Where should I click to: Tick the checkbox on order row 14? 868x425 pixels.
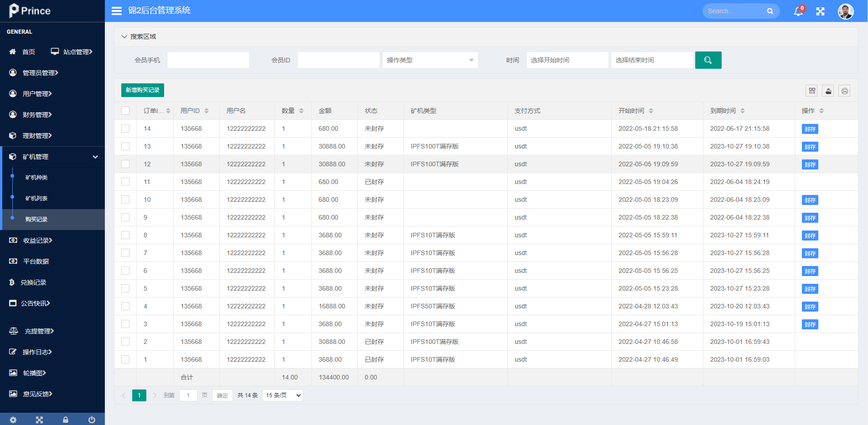tap(125, 128)
